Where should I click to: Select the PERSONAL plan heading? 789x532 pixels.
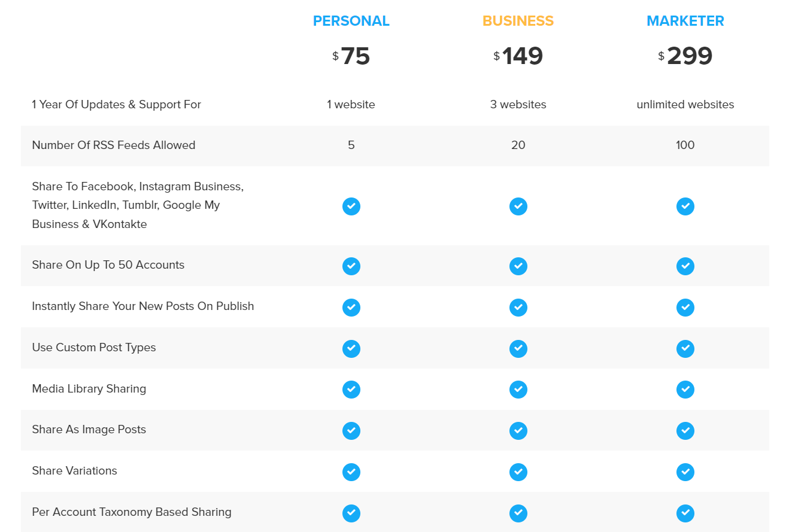tap(351, 21)
